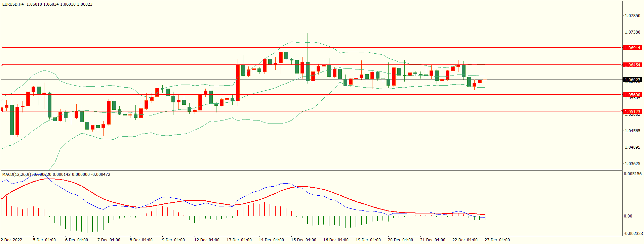Click the 1.05123 support level price tag
The image size is (644, 244).
point(632,111)
